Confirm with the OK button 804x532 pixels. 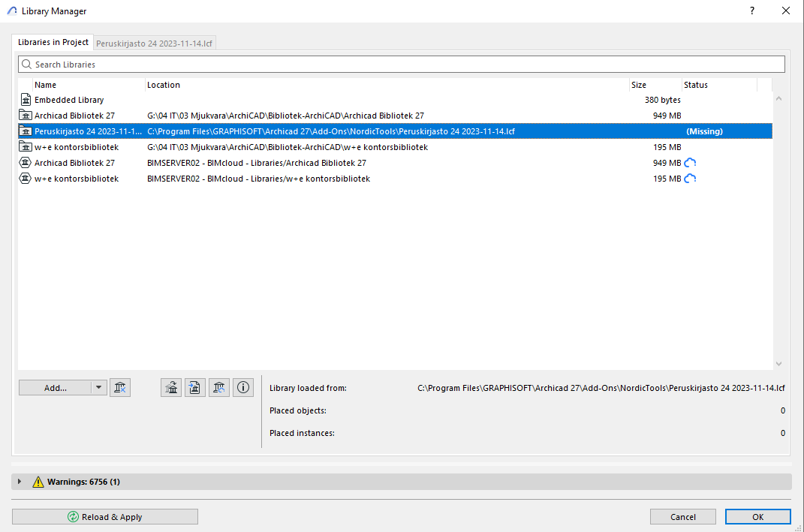[x=757, y=516]
